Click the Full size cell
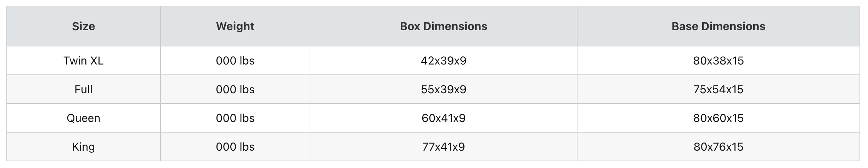This screenshot has width=868, height=168. coord(84,89)
